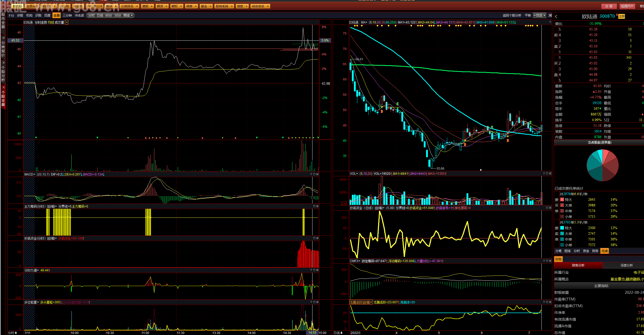Screen dimensions: 644x335
Task: Switch to 资金 tab
Action: click(x=586, y=251)
